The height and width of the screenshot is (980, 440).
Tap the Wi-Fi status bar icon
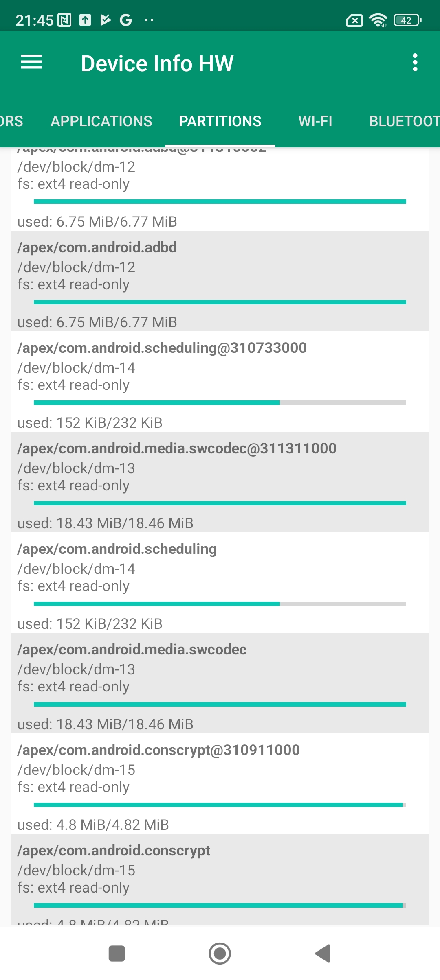[378, 20]
